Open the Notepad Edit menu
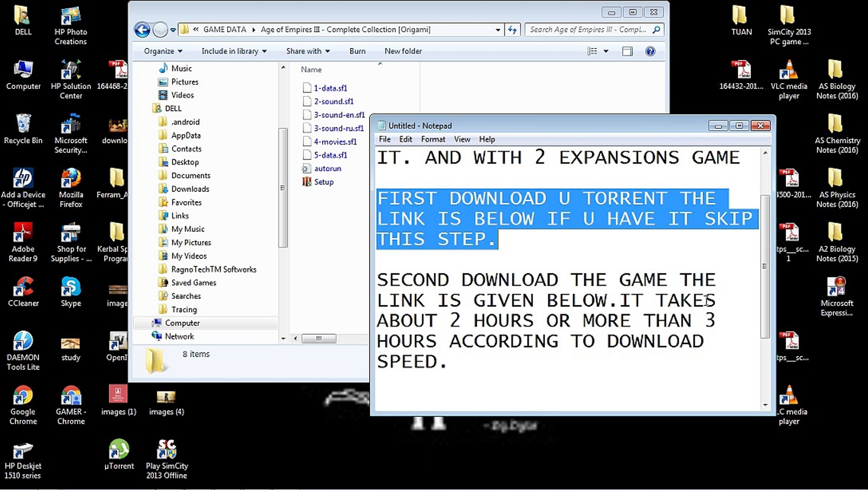This screenshot has width=868, height=490. coord(406,139)
